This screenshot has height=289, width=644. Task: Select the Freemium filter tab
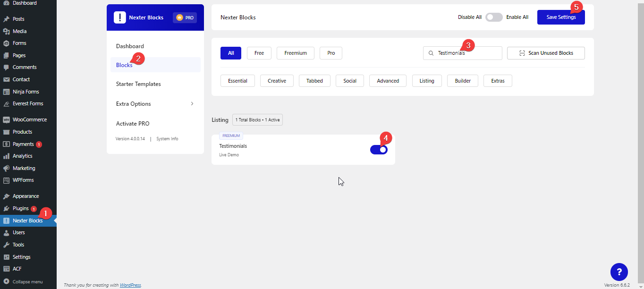tap(296, 53)
